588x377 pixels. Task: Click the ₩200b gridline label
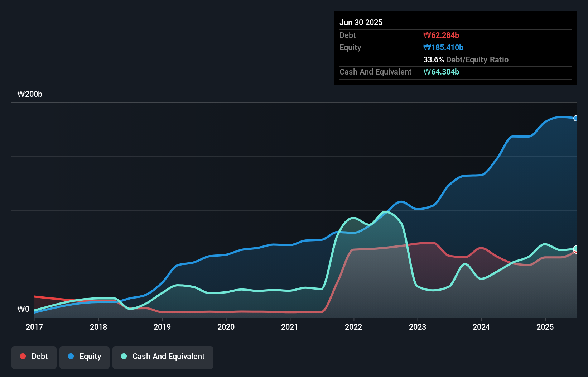click(30, 94)
